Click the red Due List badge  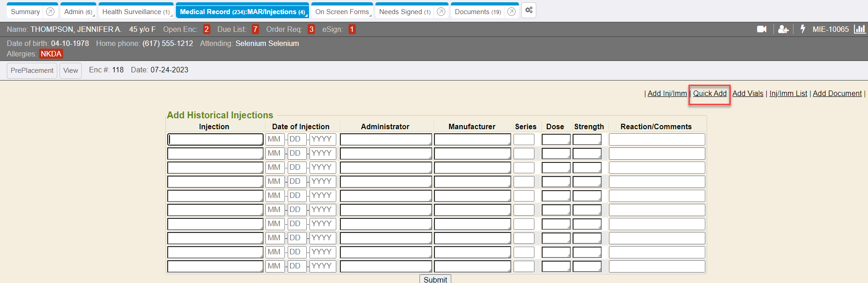point(255,29)
